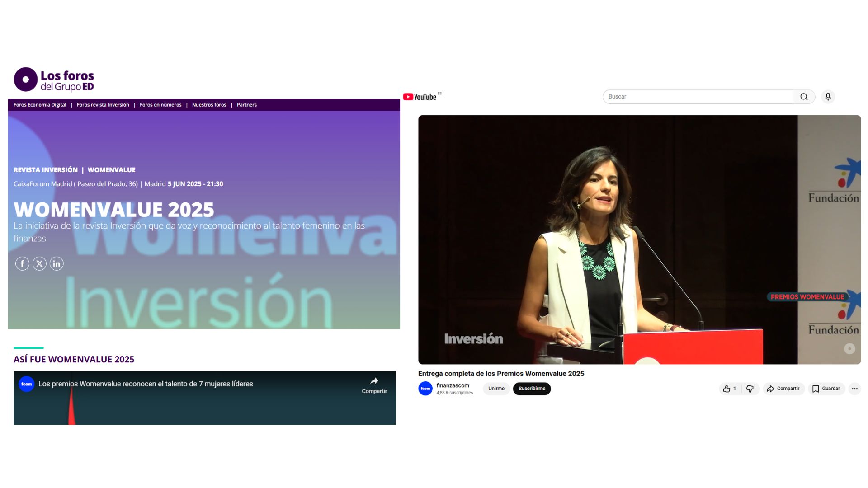Share event on LinkedIn icon
The width and height of the screenshot is (868, 488).
pyautogui.click(x=57, y=263)
